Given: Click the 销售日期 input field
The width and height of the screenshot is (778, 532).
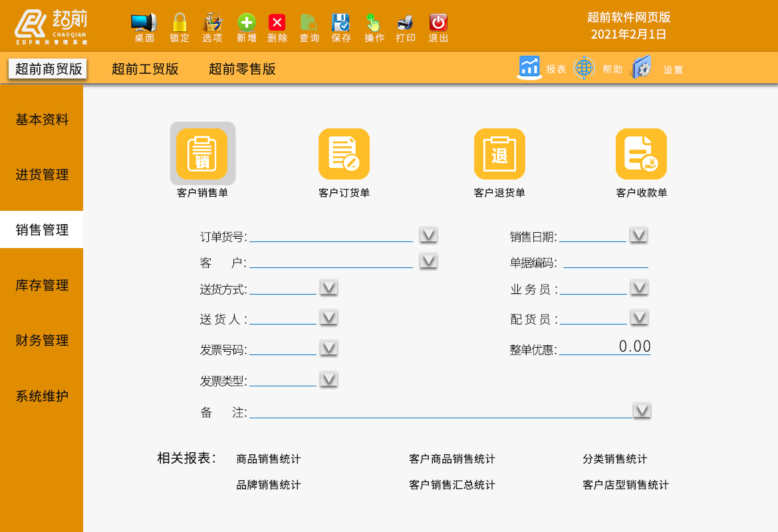Looking at the screenshot, I should point(593,235).
